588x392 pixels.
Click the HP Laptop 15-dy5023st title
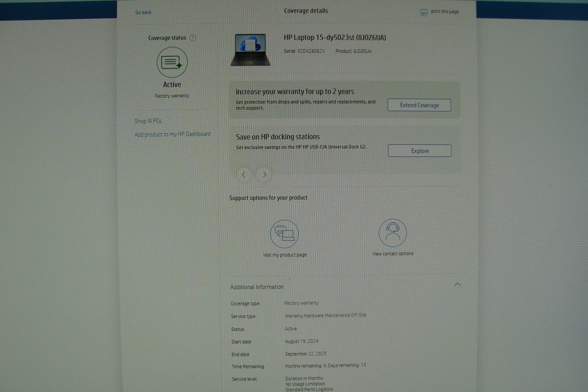tap(335, 38)
